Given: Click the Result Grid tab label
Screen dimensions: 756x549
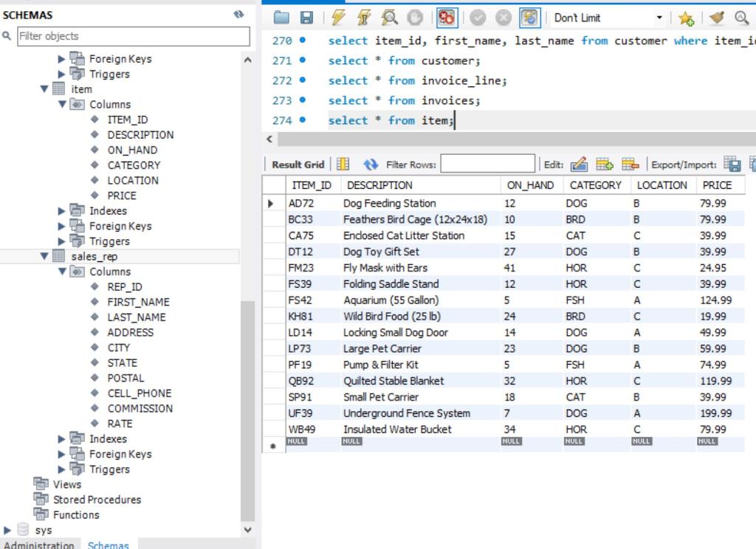Looking at the screenshot, I should pyautogui.click(x=298, y=164).
